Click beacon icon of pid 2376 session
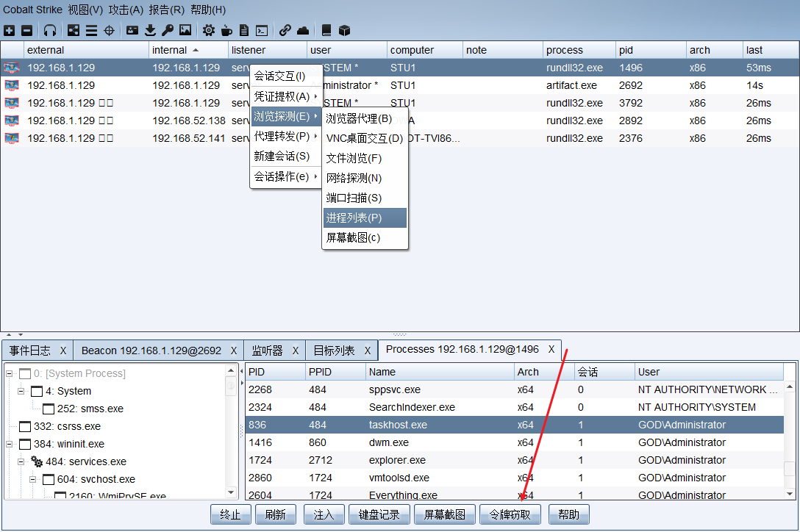Viewport: 800px width, 532px height. point(12,138)
